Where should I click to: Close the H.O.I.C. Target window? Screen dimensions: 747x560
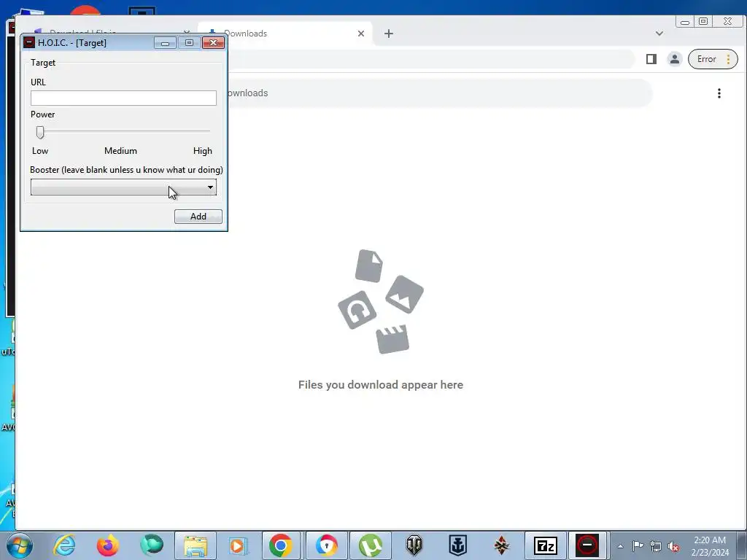click(214, 43)
